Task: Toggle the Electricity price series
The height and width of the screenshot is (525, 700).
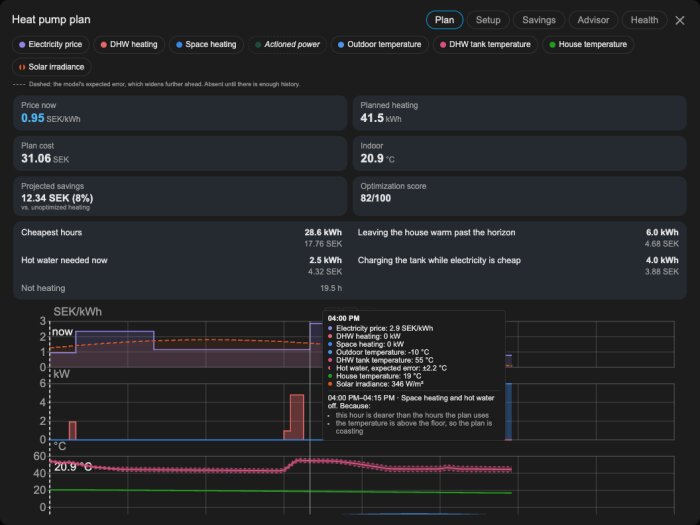Action: click(x=50, y=45)
